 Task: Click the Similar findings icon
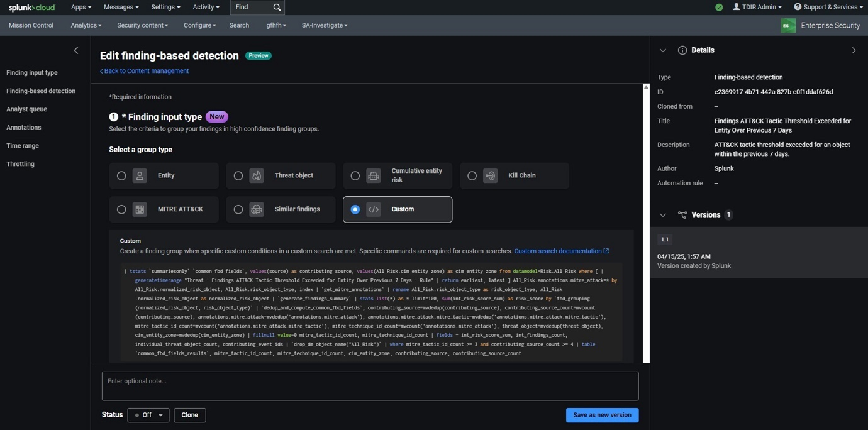point(257,209)
